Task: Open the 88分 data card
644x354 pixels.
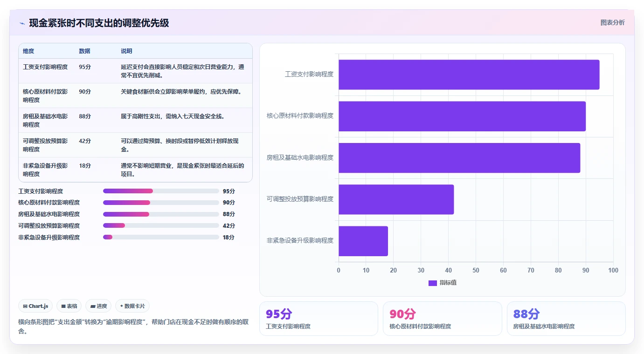Action: 566,319
